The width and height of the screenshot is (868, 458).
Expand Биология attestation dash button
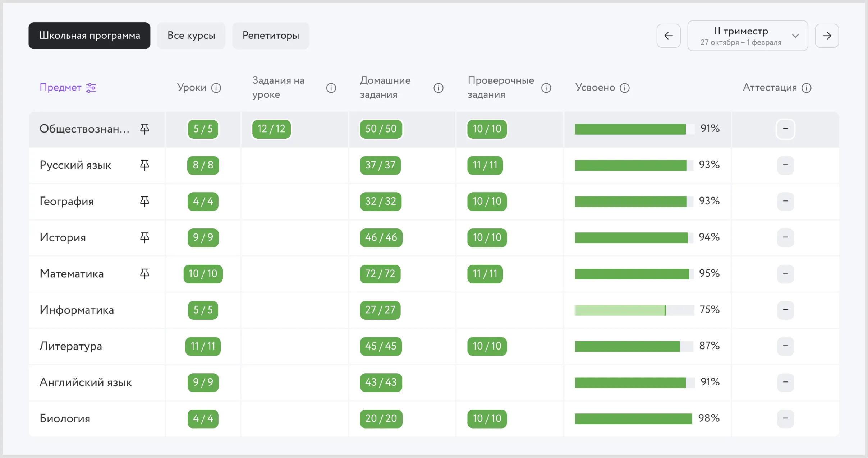click(x=785, y=418)
